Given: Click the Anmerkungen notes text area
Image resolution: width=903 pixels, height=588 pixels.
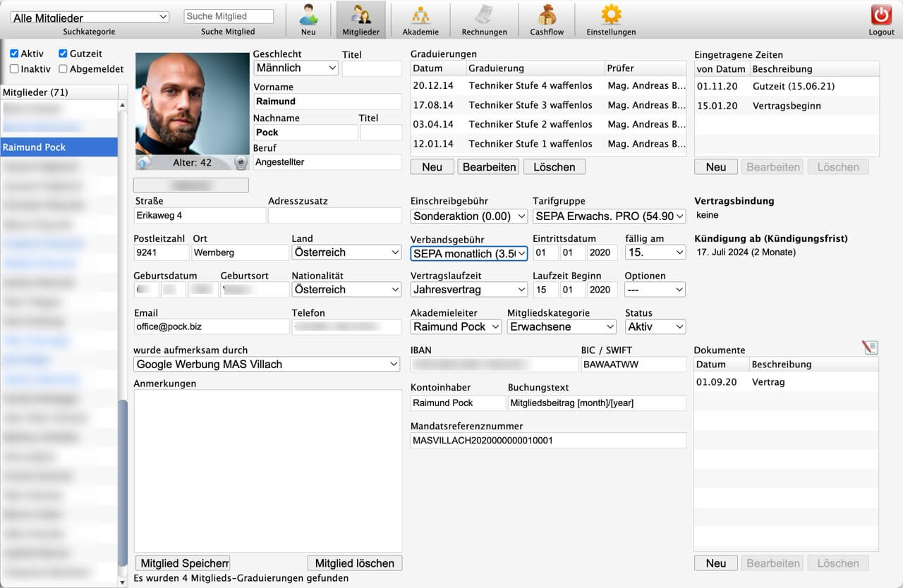Looking at the screenshot, I should click(268, 471).
